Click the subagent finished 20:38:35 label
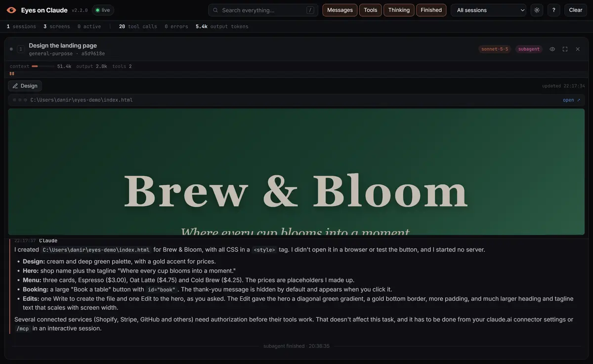The width and height of the screenshot is (593, 364). click(x=296, y=346)
